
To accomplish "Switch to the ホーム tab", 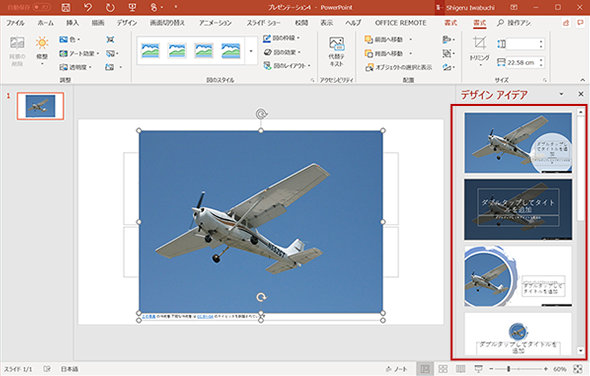I will [x=46, y=23].
